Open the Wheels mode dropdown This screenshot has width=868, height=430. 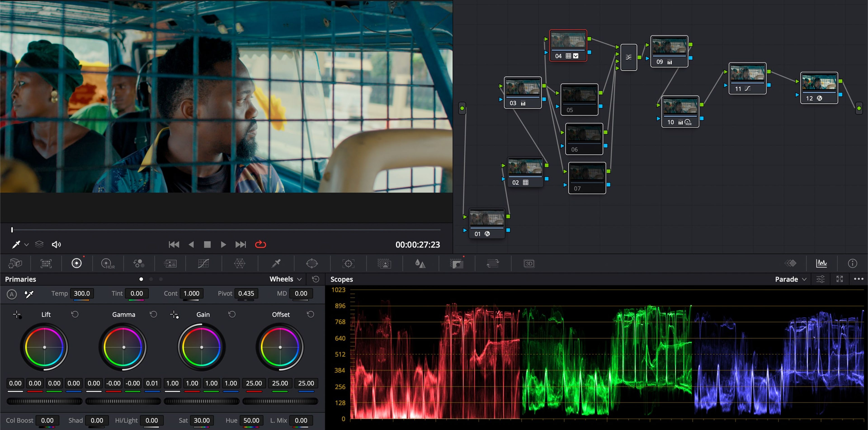[x=285, y=279]
